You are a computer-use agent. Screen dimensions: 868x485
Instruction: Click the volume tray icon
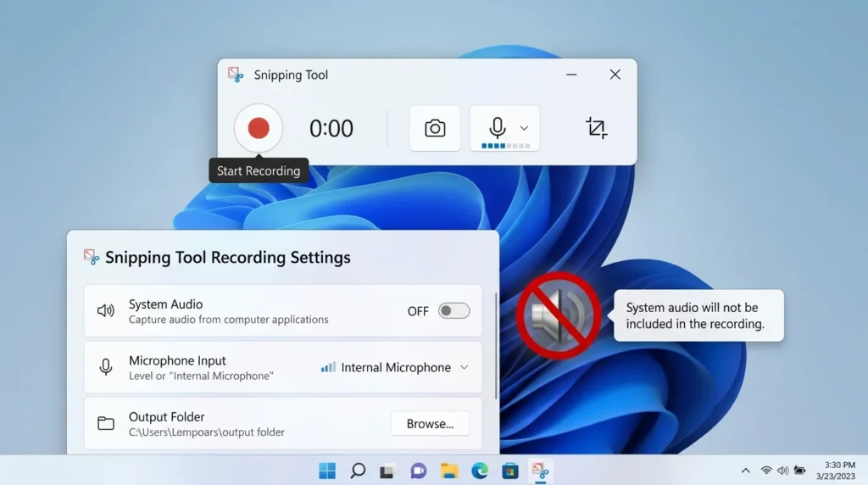(x=782, y=471)
